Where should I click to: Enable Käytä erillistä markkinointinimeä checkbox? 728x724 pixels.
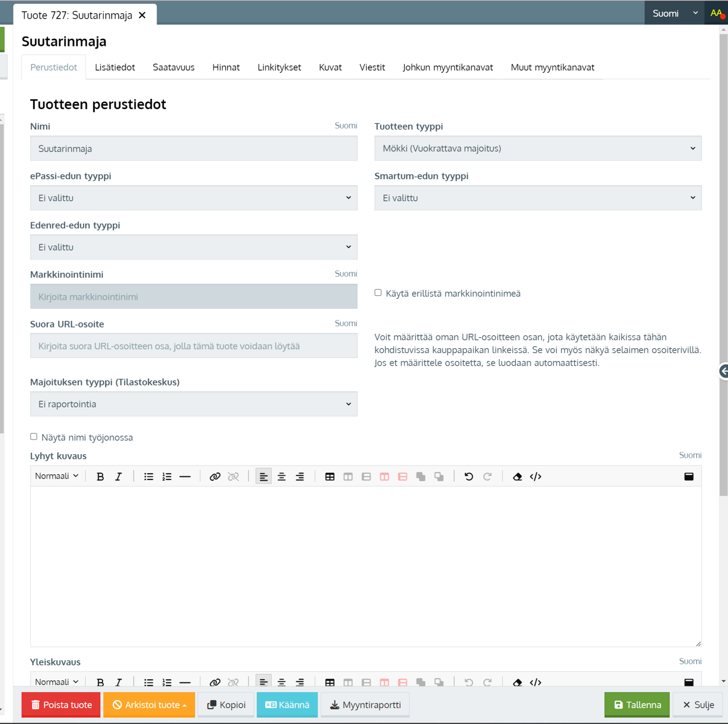coord(378,293)
